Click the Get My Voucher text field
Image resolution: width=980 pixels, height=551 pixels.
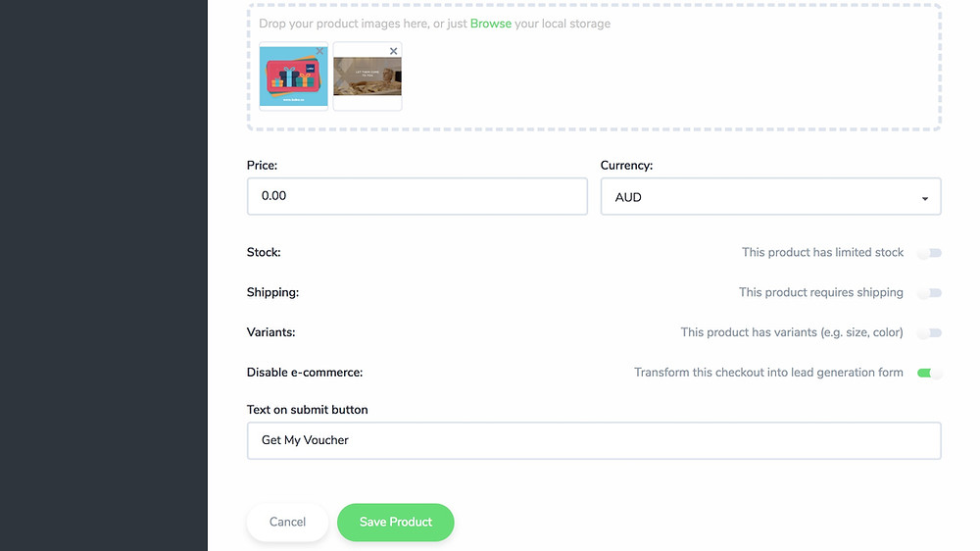594,441
